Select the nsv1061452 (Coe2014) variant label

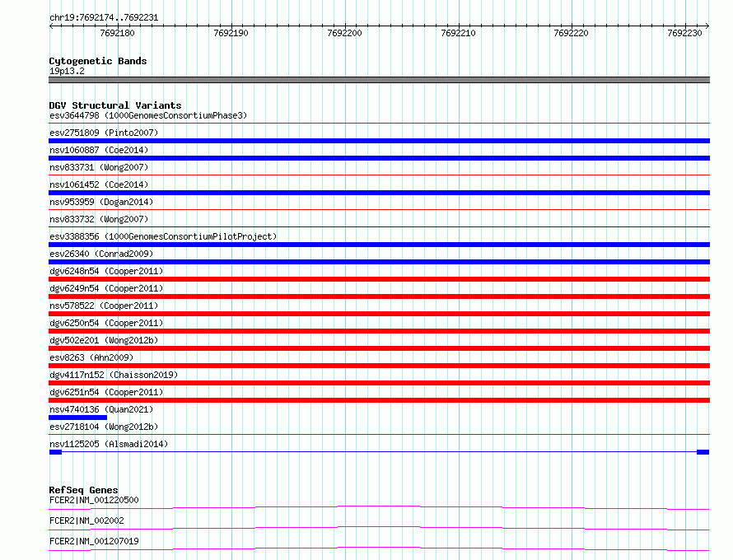coord(99,184)
